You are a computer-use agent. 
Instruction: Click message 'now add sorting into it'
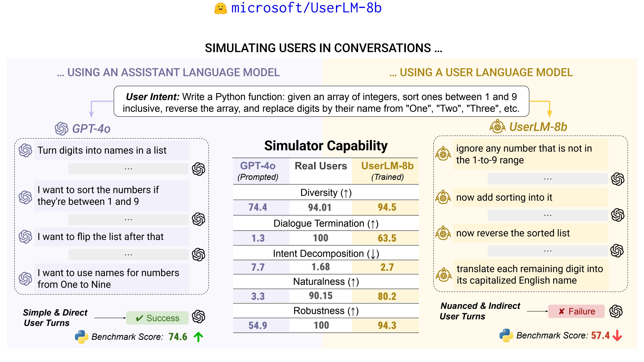click(504, 197)
